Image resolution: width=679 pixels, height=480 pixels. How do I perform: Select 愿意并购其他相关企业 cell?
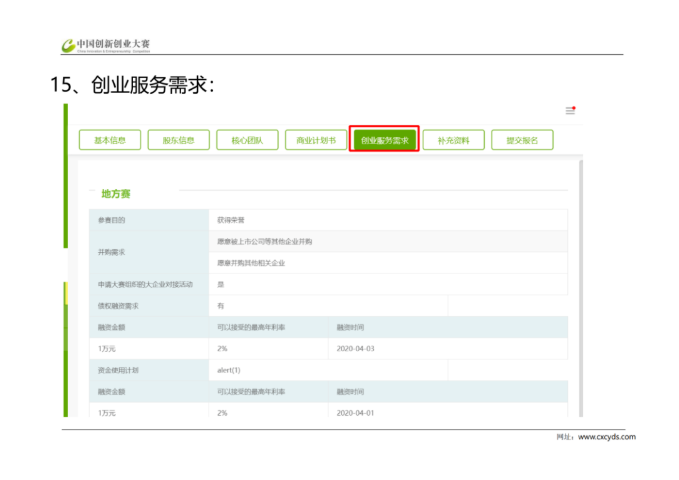coord(388,263)
